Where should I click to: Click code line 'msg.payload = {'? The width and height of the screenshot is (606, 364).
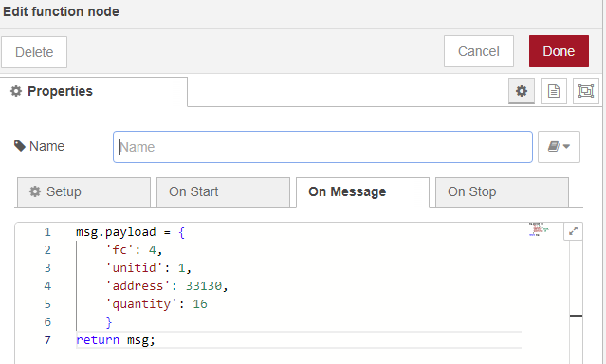[130, 232]
